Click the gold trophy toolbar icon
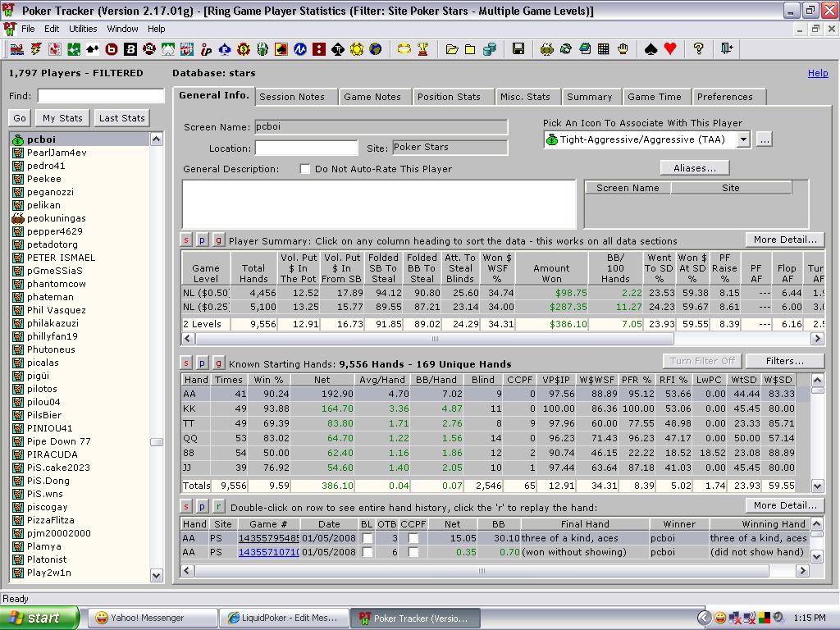 (x=422, y=49)
